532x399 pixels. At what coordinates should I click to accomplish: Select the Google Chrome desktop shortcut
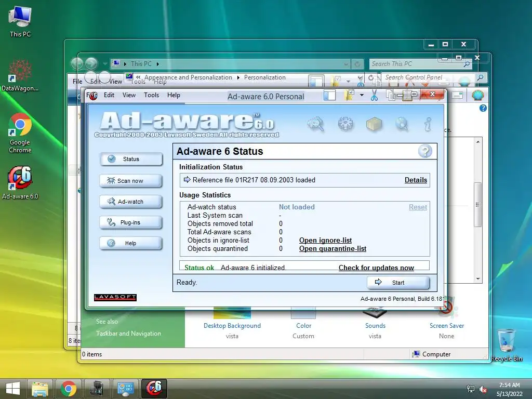[x=20, y=133]
